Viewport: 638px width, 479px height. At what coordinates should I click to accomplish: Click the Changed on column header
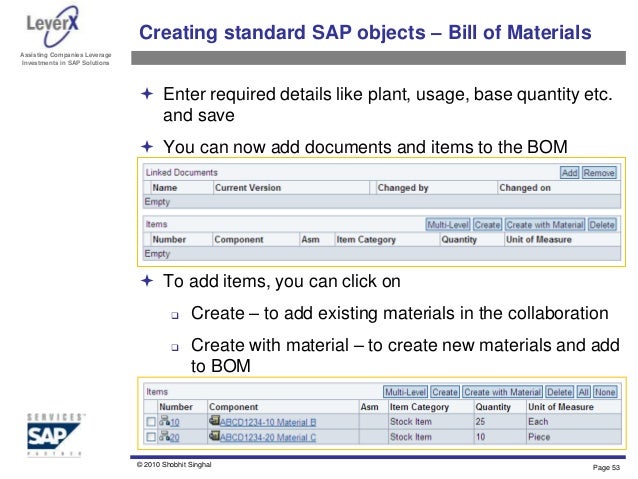525,188
